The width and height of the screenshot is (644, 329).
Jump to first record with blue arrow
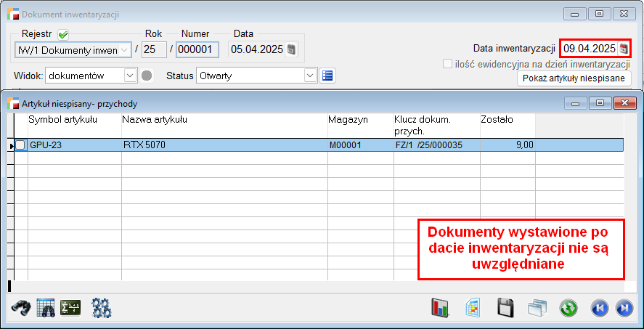pyautogui.click(x=600, y=307)
